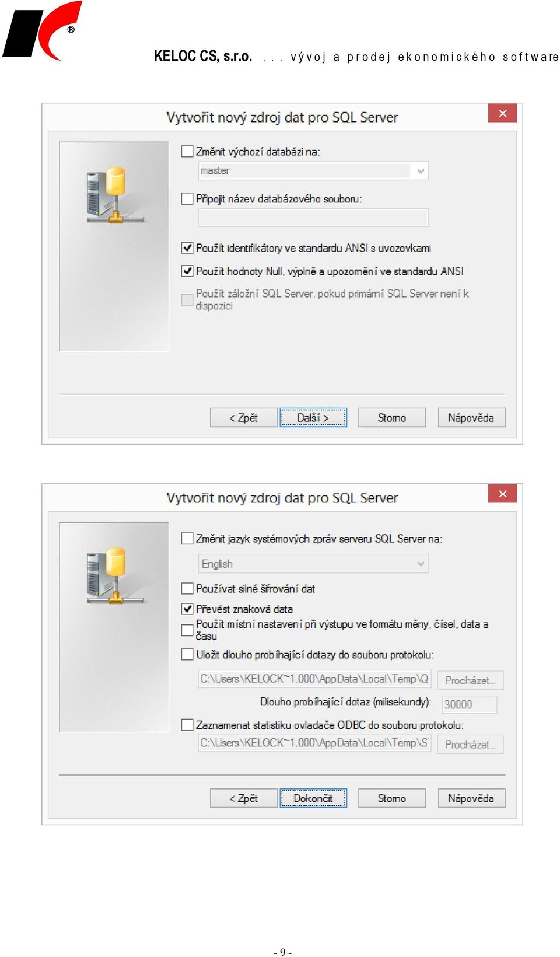Uncheck ANSI identifikátory s uvozovkami option

[187, 247]
